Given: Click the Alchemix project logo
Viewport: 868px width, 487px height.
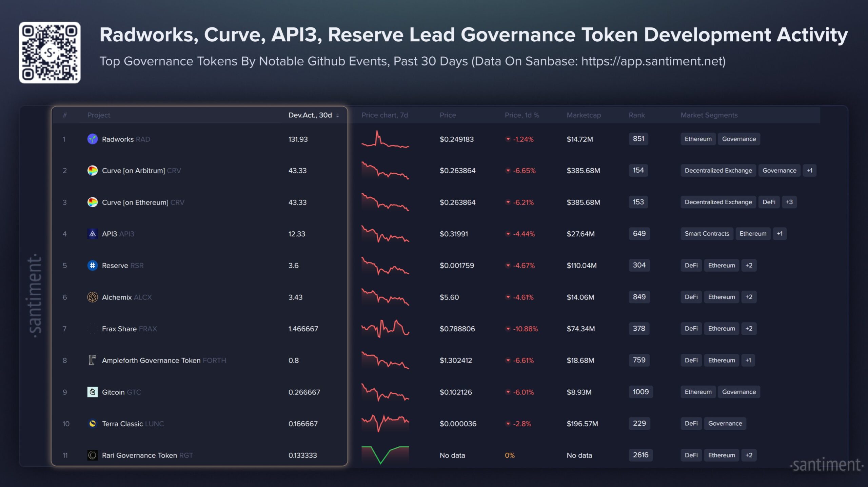Looking at the screenshot, I should (x=92, y=297).
